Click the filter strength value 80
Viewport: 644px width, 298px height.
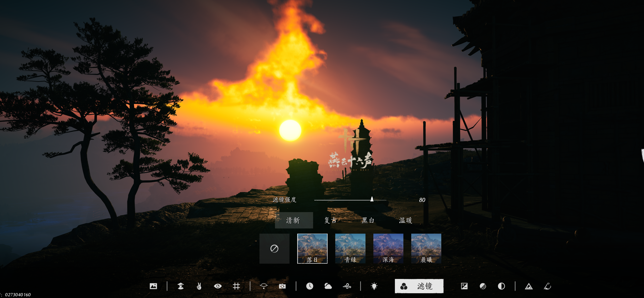422,200
